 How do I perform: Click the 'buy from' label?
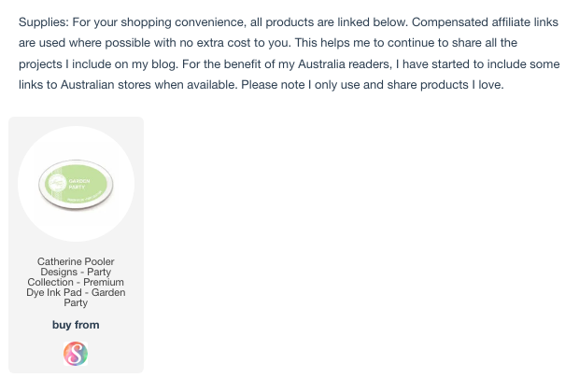point(76,325)
